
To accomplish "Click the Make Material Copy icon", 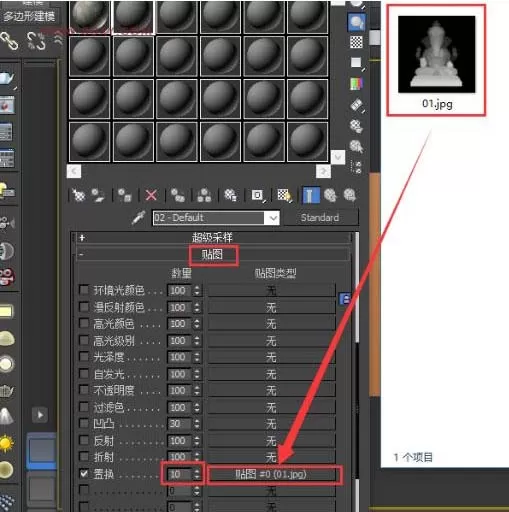I will pos(178,195).
